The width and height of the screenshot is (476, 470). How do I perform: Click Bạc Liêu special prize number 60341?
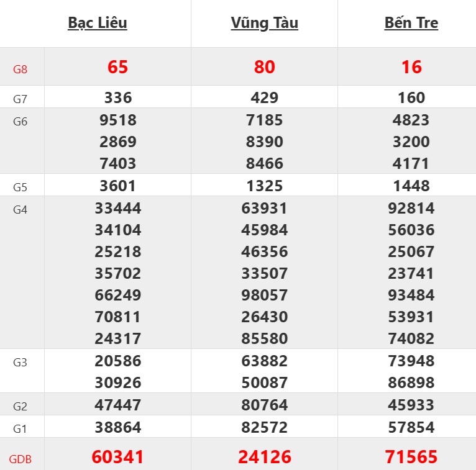117,458
